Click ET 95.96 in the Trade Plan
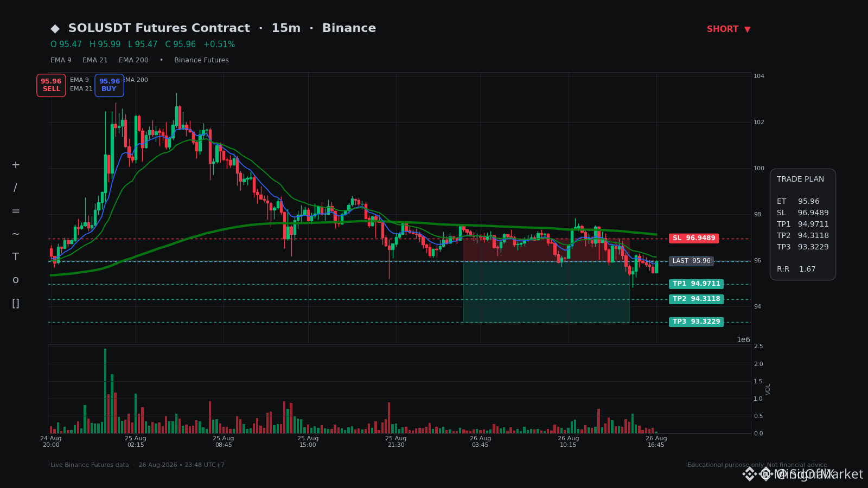This screenshot has height=488, width=868. point(798,202)
